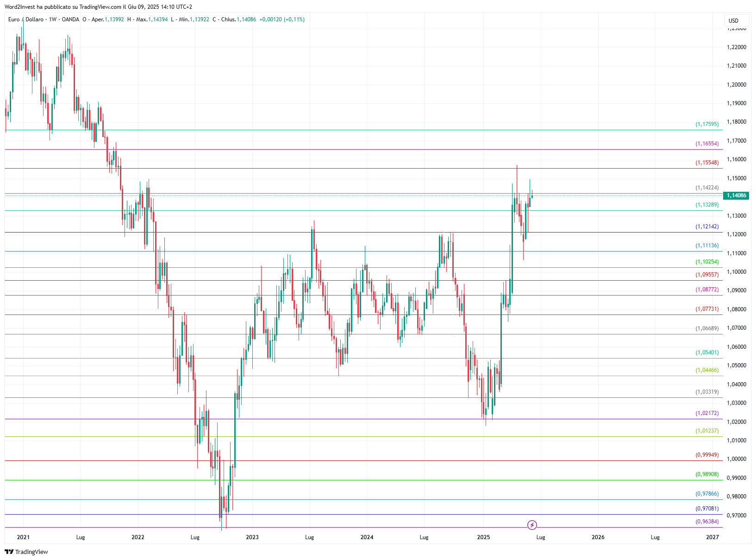Select the 1,01237 level label
Screen dimensions: 756x560
pyautogui.click(x=707, y=431)
